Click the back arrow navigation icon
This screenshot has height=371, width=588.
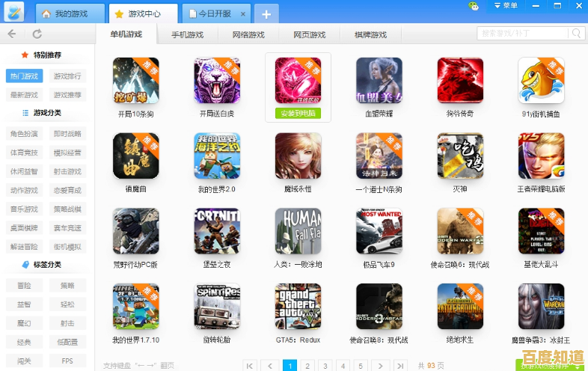pyautogui.click(x=12, y=34)
